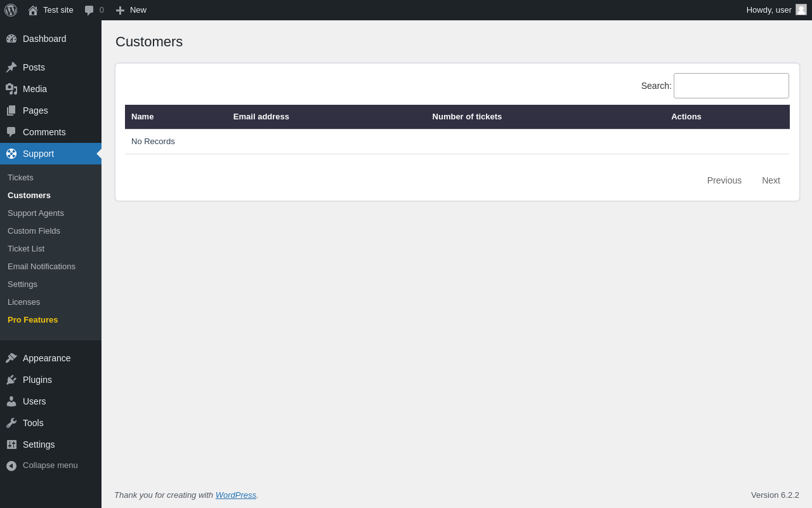Focus the customers Search field
Viewport: 812px width, 508px height.
(731, 86)
